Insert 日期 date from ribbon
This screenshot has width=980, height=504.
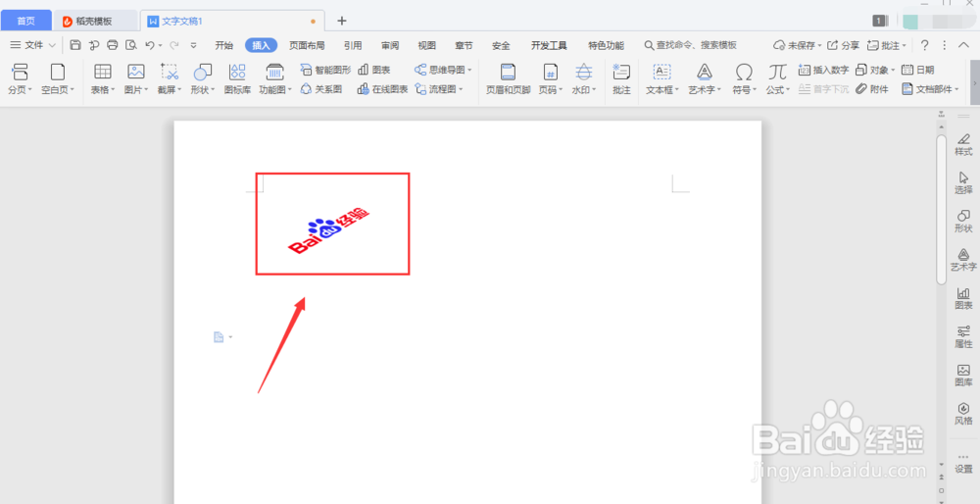click(917, 70)
